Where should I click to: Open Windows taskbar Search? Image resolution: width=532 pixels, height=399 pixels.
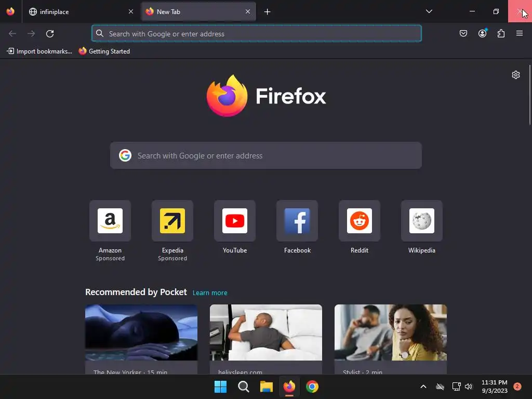[244, 387]
